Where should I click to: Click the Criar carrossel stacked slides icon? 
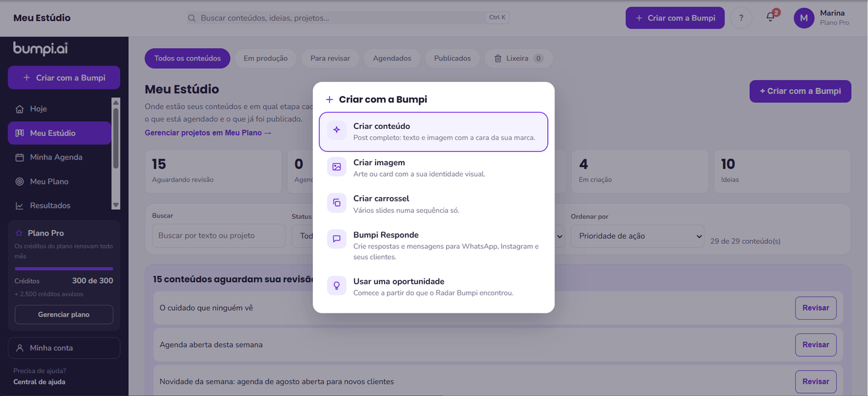(336, 203)
